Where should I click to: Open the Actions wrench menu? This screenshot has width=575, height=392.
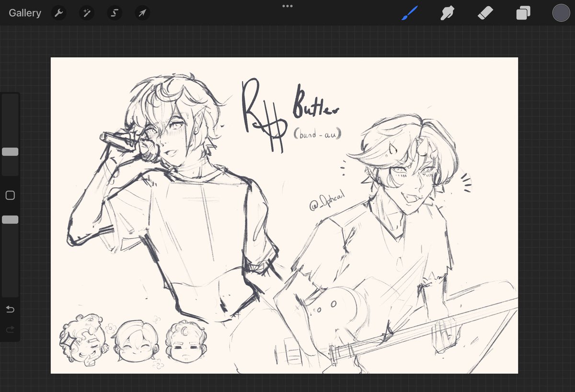59,13
